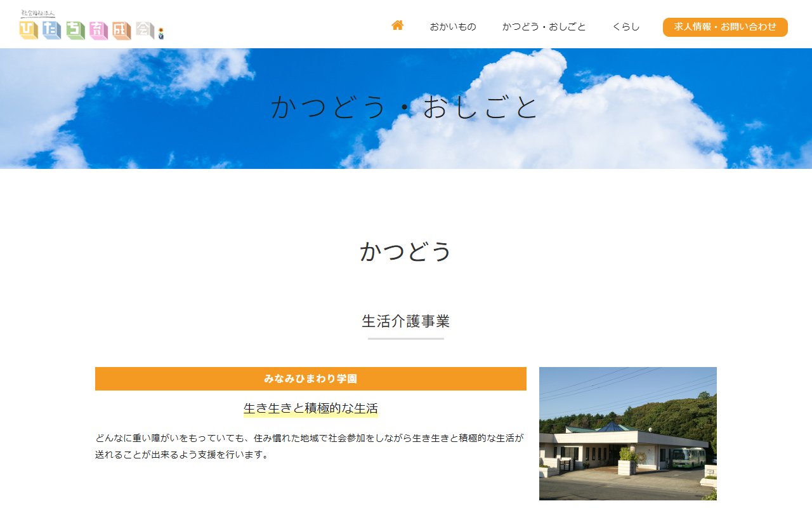Open the ひたち育成会 logo link
The height and width of the screenshot is (508, 812).
click(x=92, y=25)
